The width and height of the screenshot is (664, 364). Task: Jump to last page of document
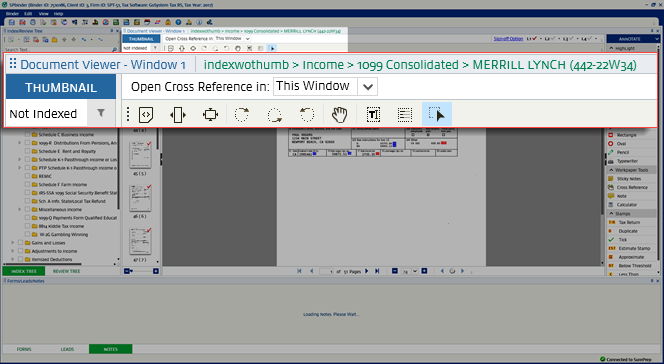[377, 271]
